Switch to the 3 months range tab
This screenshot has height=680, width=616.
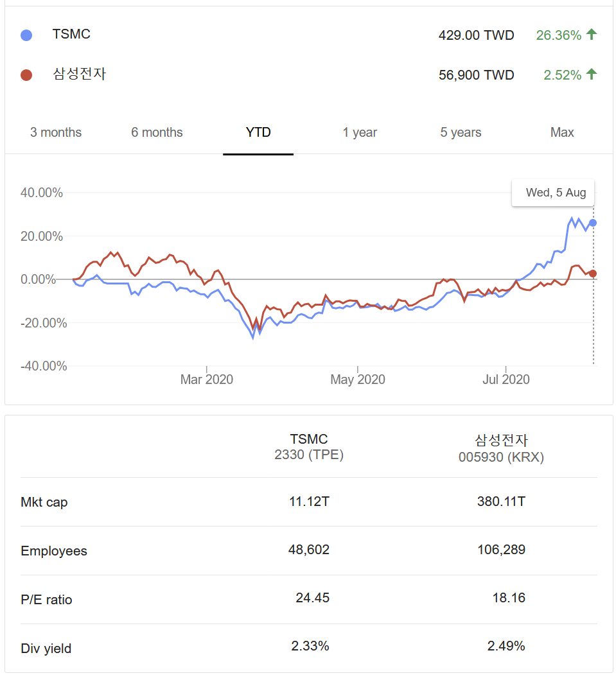point(56,132)
